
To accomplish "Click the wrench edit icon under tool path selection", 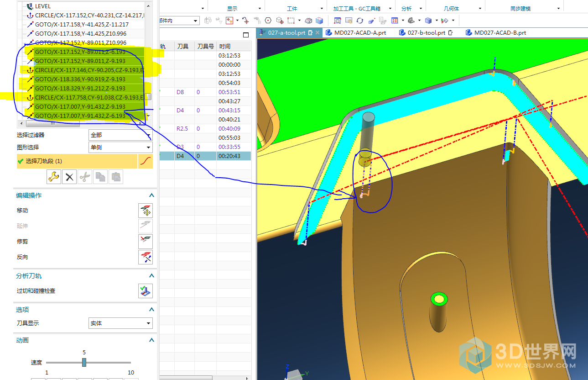I will 54,177.
